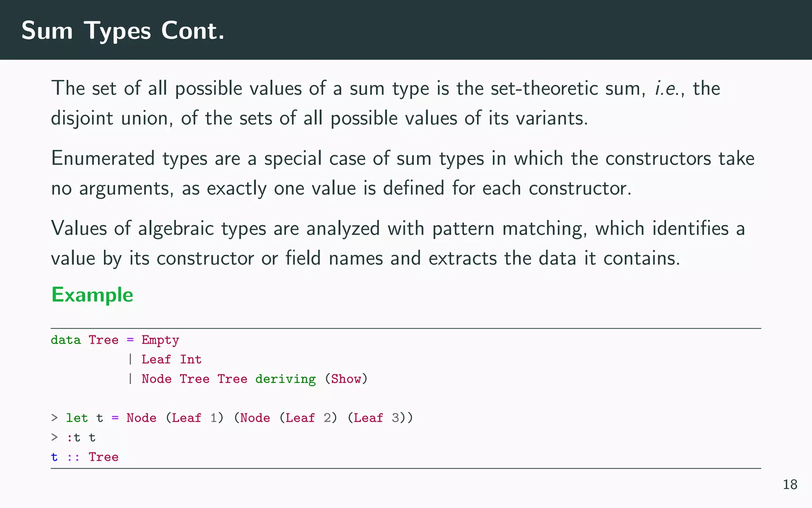
Task: Click the ":t t" command line
Action: pyautogui.click(x=81, y=437)
